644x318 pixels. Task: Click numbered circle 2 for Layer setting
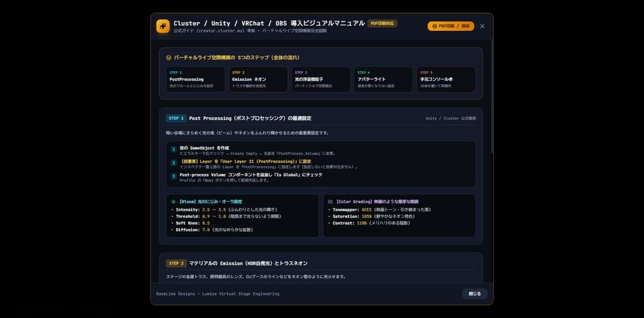point(174,163)
